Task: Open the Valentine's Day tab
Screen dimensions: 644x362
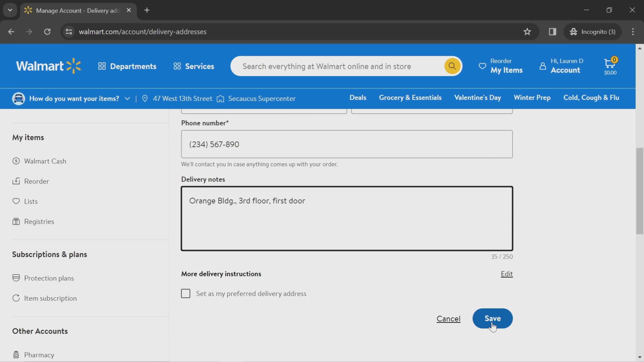Action: tap(477, 98)
